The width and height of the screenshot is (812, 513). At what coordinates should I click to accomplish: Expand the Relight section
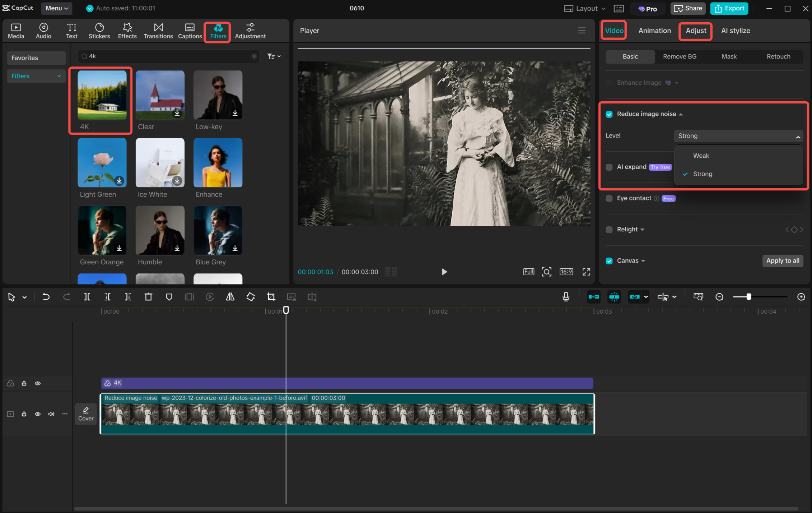643,229
